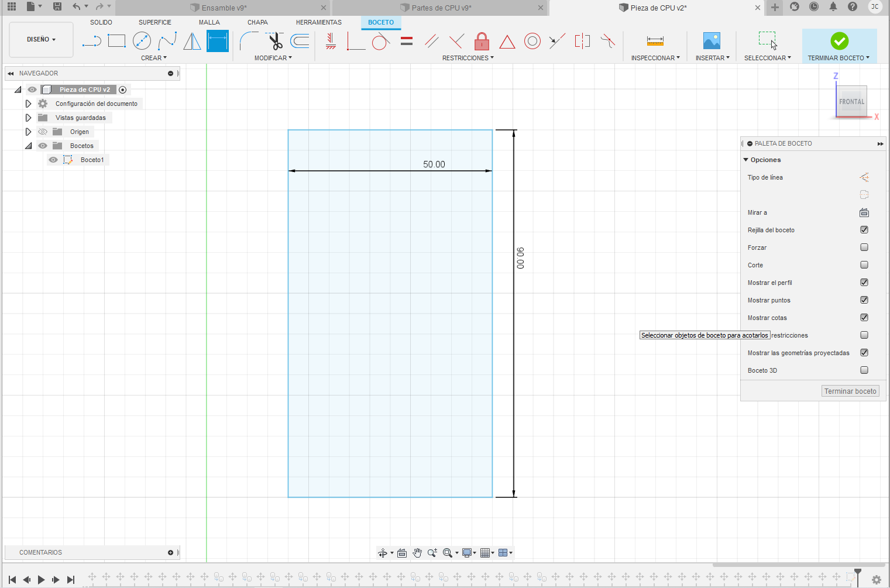This screenshot has height=588, width=890.
Task: Expand Configuración del documento node
Action: pyautogui.click(x=28, y=104)
